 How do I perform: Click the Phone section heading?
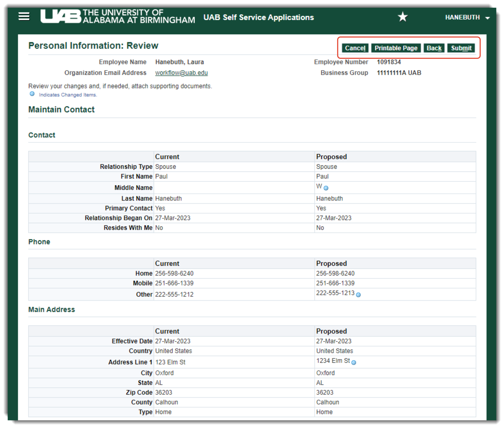tap(39, 242)
